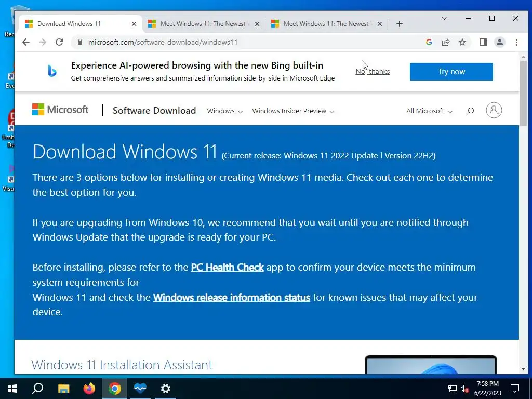532x399 pixels.
Task: Close the second Meet Windows 11 tab
Action: pyautogui.click(x=257, y=24)
